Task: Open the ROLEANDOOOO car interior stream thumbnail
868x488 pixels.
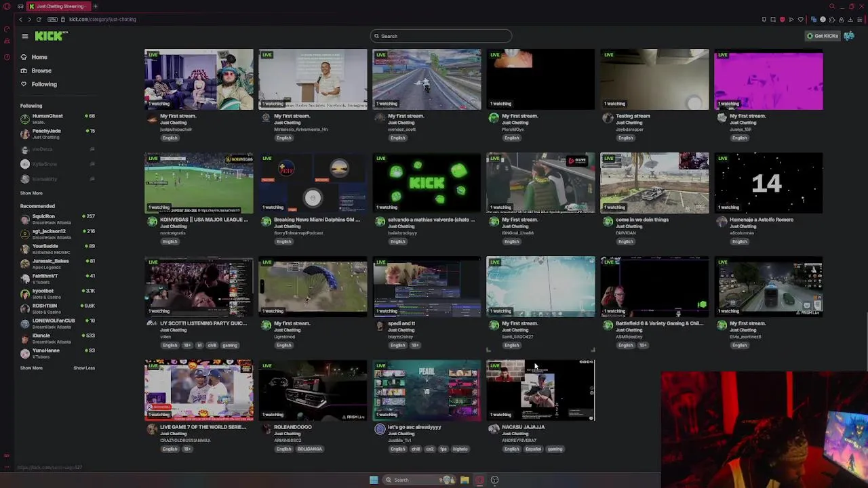Action: [x=313, y=390]
